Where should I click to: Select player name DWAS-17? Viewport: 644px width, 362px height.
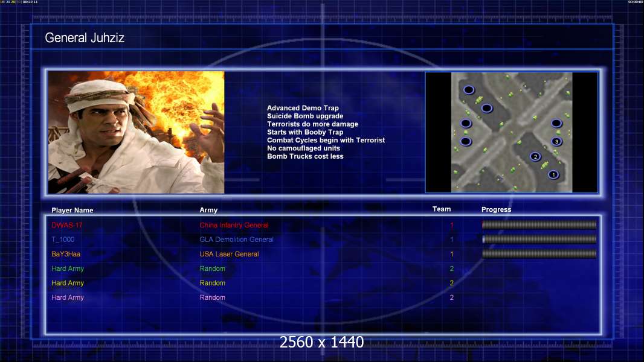(x=67, y=225)
